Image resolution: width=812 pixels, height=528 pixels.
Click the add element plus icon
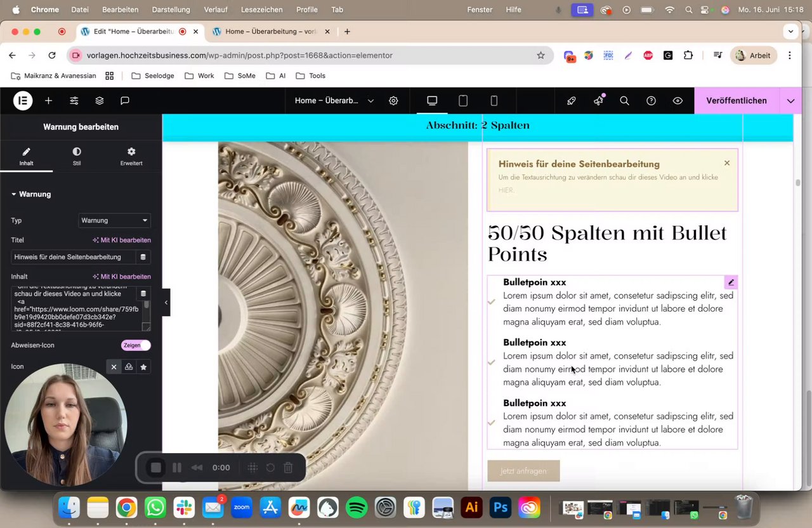[48, 100]
